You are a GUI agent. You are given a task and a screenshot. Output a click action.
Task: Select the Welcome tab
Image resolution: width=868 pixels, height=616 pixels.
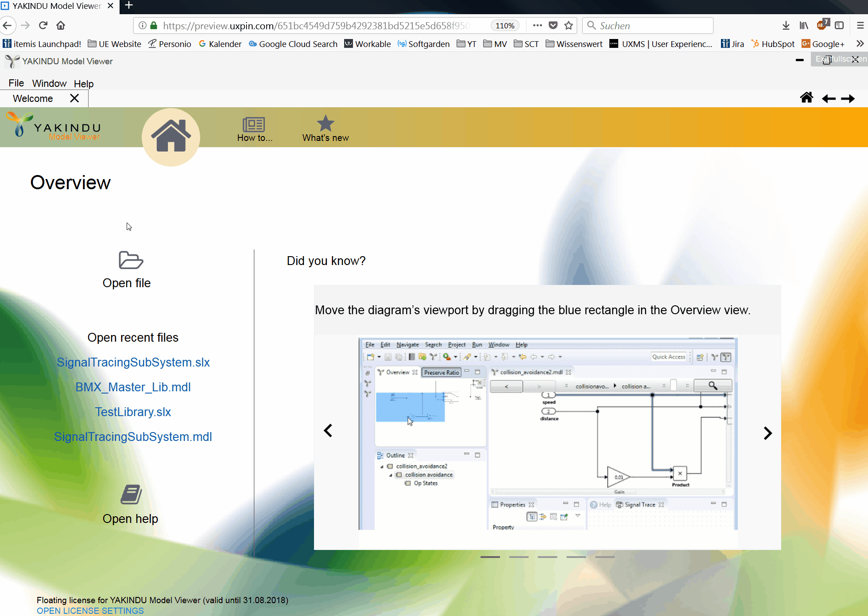[33, 98]
